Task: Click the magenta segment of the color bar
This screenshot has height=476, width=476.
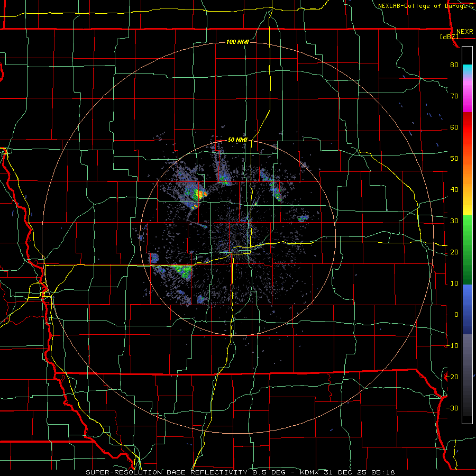Action: click(x=467, y=96)
